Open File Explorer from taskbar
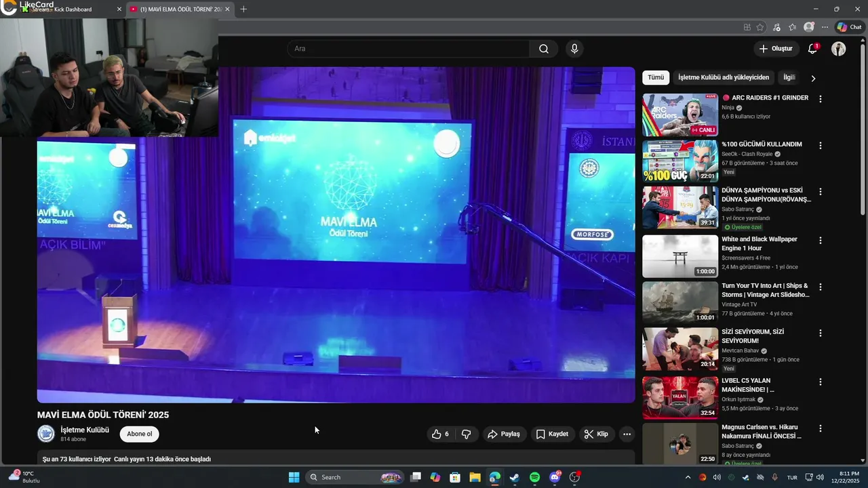This screenshot has width=868, height=488. 475,477
